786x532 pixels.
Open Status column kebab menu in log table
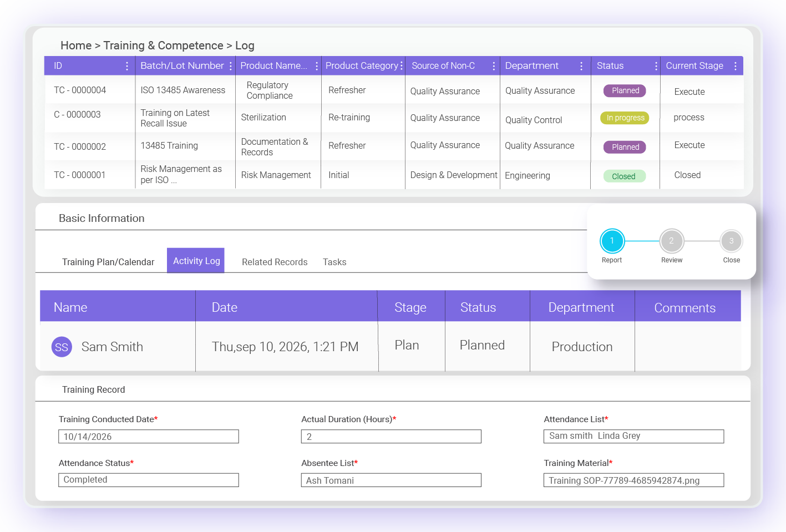point(656,66)
